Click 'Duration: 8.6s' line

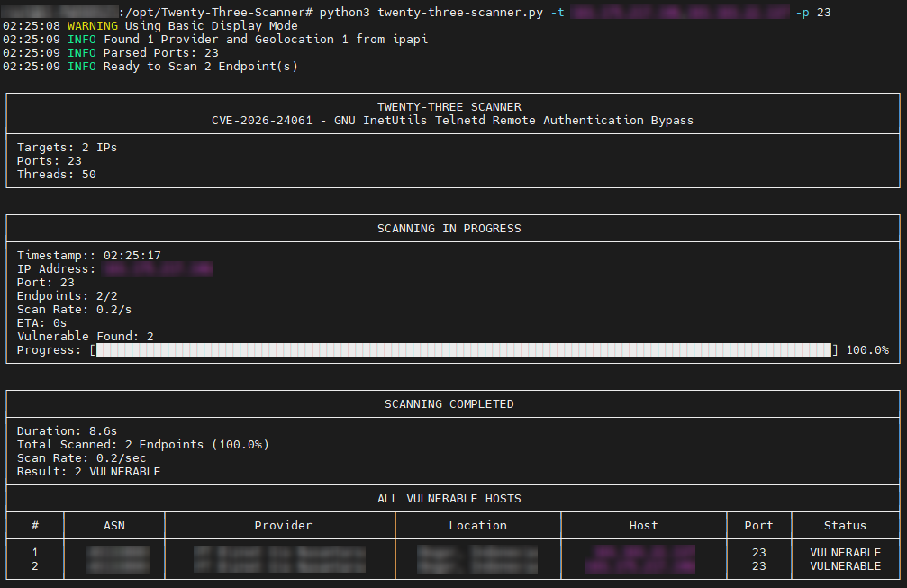click(67, 430)
